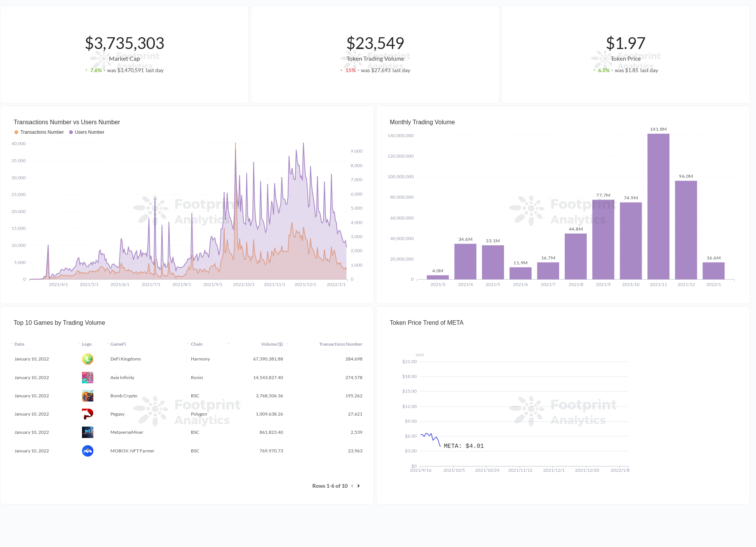
Task: Click the green up arrow beside 7.6%
Action: [x=86, y=70]
